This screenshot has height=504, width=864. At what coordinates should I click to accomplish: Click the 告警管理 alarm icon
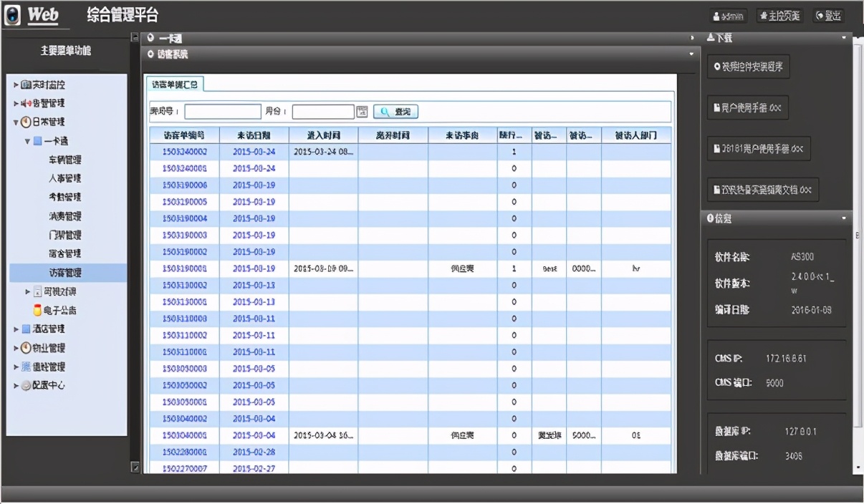[x=26, y=104]
